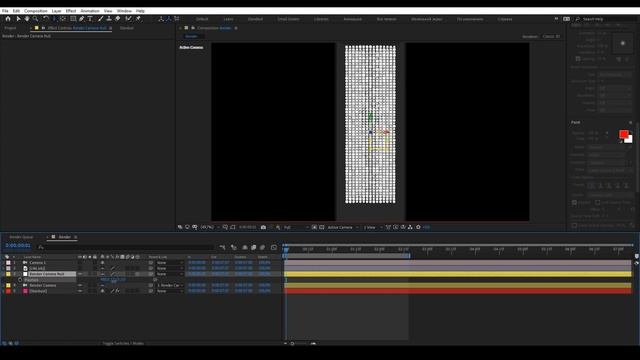640x360 pixels.
Task: Open the parent dropdown for the Stardust layer
Action: pos(169,291)
